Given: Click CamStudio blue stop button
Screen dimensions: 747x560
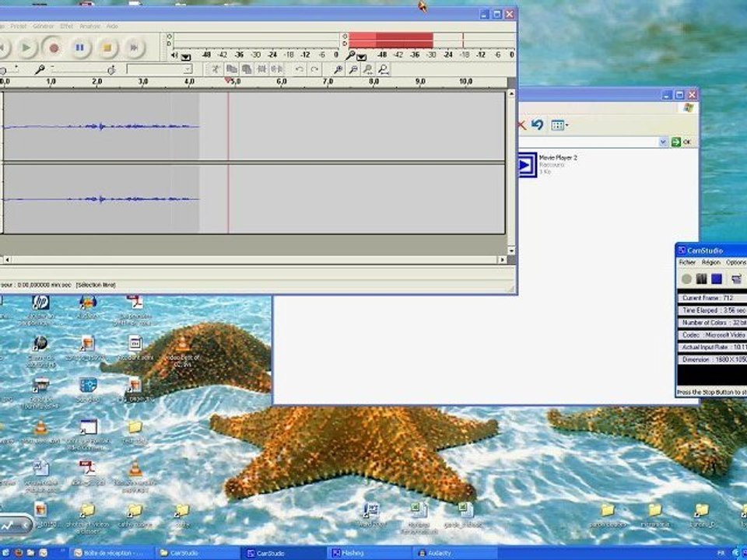Looking at the screenshot, I should (x=717, y=279).
